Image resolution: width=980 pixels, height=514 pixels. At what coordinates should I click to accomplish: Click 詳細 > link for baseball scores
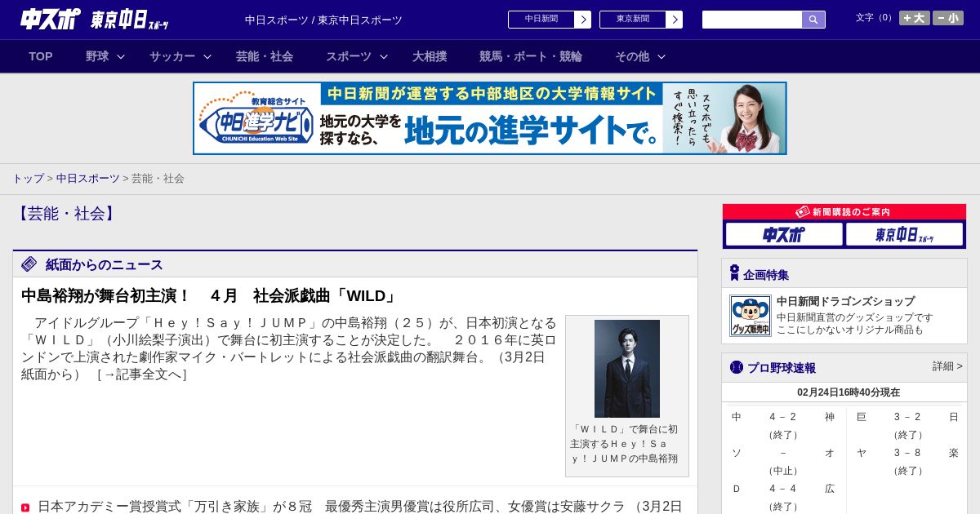tap(947, 366)
